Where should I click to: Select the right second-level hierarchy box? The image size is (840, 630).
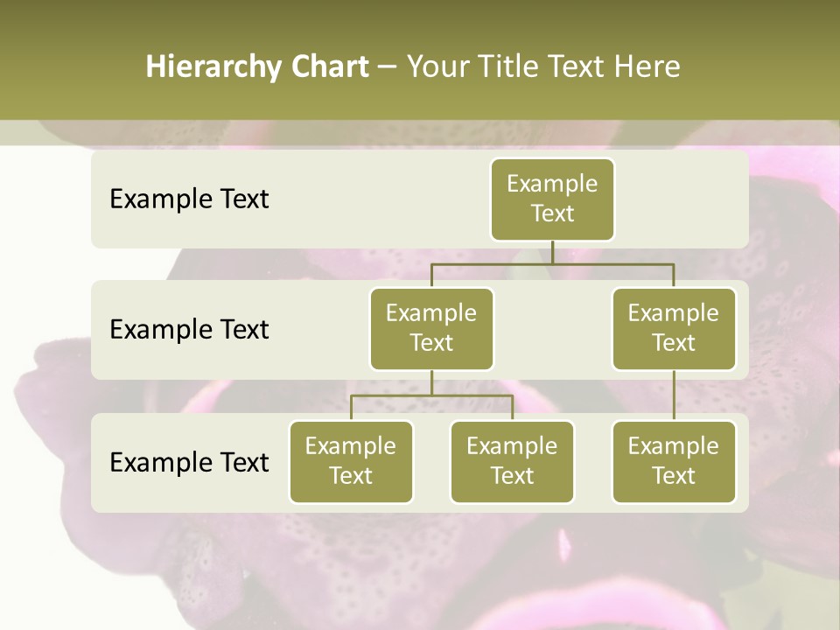point(674,328)
